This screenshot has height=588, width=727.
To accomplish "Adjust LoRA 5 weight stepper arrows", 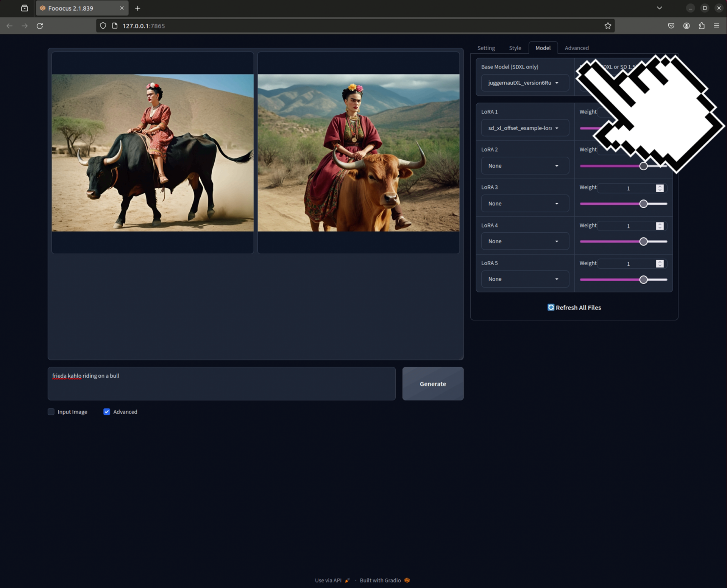I will pyautogui.click(x=660, y=264).
